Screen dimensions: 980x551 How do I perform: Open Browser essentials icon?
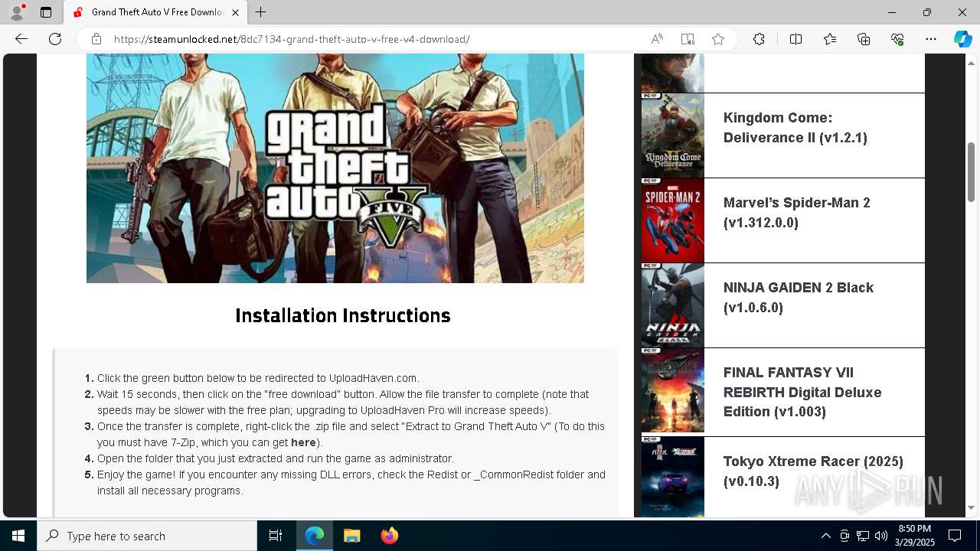[x=897, y=39]
